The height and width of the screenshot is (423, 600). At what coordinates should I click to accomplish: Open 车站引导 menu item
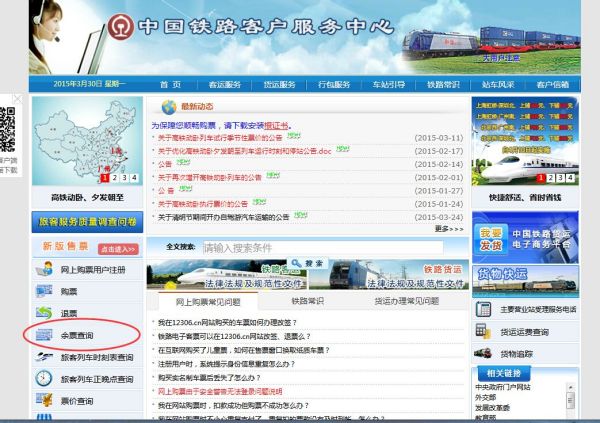[389, 85]
